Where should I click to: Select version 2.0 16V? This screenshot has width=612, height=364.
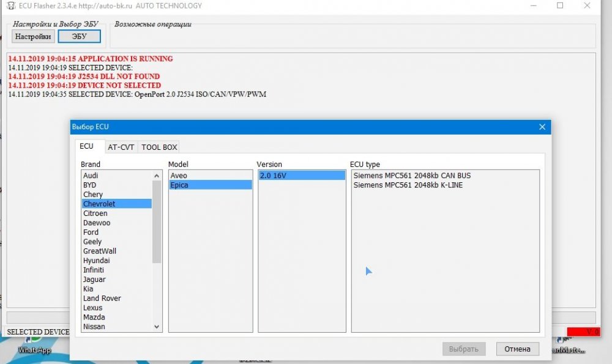pos(302,176)
